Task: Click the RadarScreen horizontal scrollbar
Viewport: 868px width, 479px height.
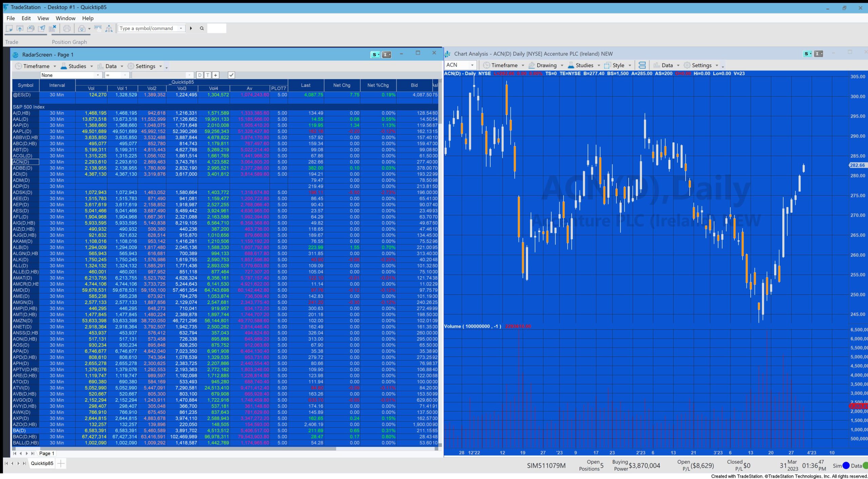Action: click(225, 448)
